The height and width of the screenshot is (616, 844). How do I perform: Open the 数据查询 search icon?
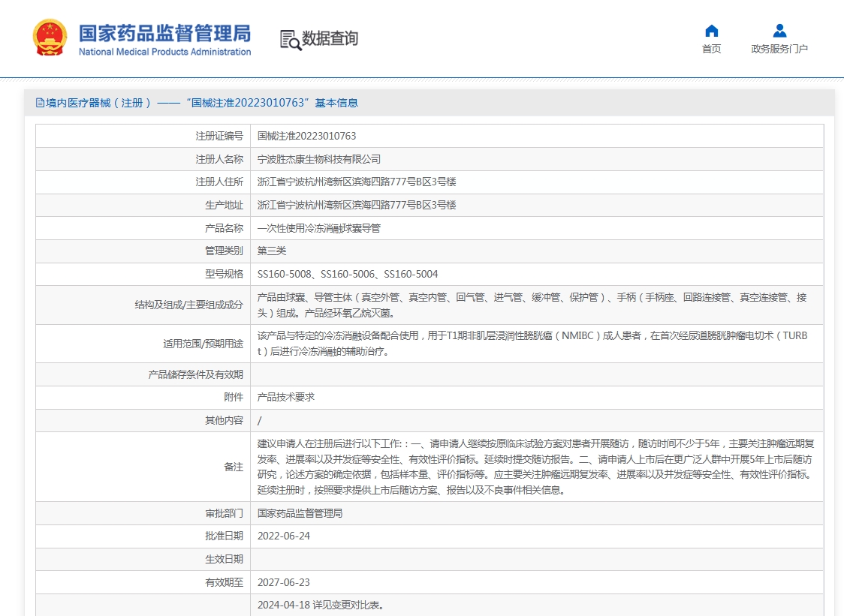(x=291, y=40)
